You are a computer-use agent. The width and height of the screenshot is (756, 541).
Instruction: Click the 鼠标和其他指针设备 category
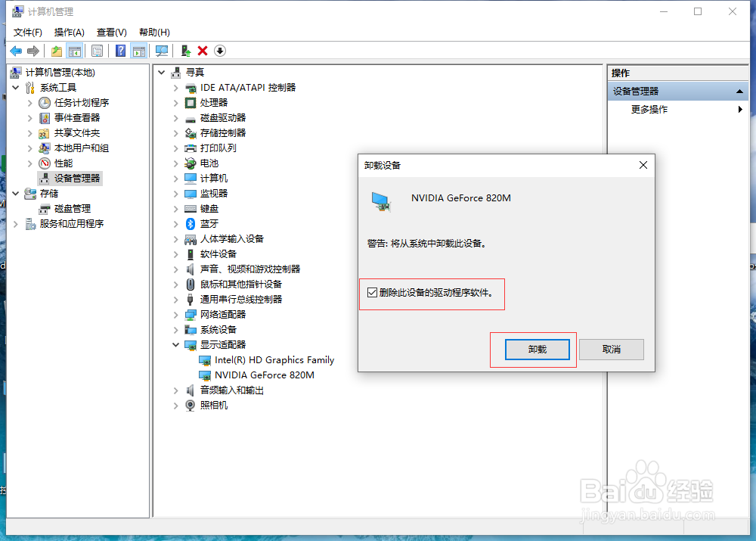pos(241,284)
